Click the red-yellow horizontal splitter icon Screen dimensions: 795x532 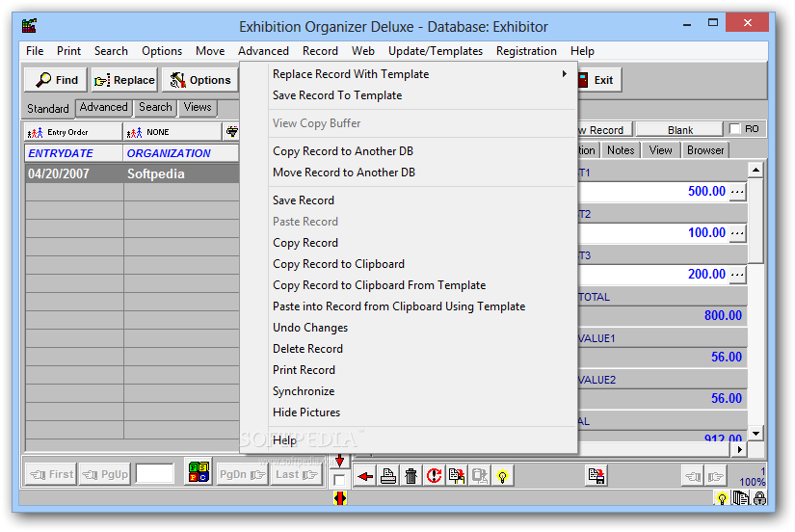pyautogui.click(x=340, y=498)
